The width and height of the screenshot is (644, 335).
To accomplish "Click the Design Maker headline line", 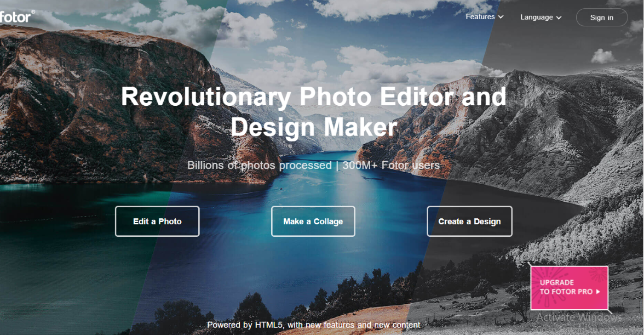I will click(314, 127).
